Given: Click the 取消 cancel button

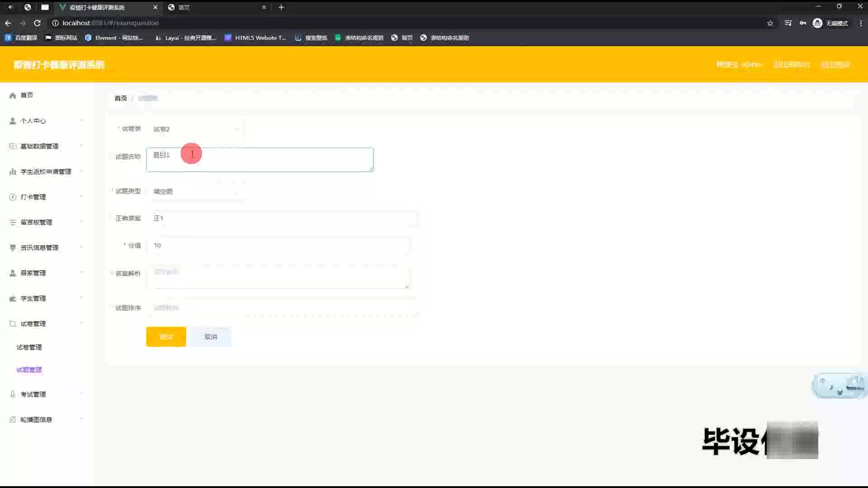Looking at the screenshot, I should pyautogui.click(x=211, y=337).
